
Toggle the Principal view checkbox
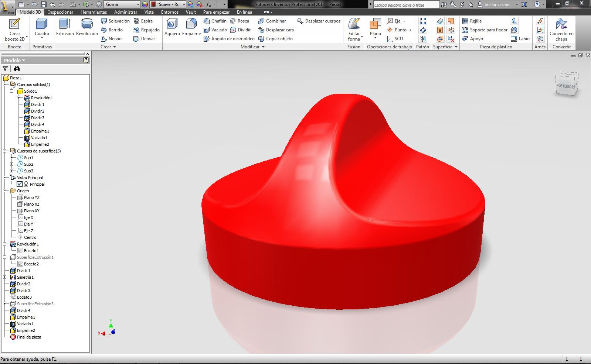click(x=20, y=184)
